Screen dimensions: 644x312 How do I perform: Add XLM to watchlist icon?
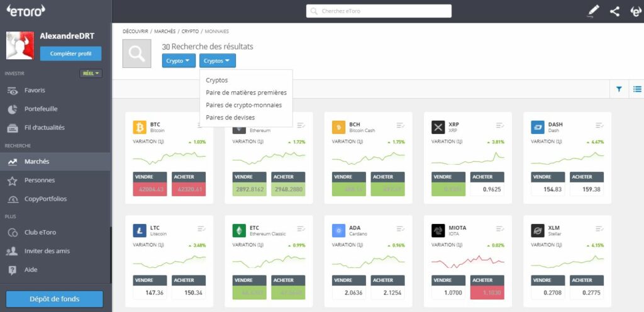point(599,229)
